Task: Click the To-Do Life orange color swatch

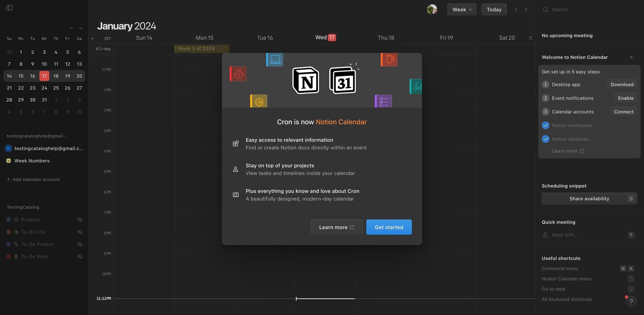Action: 9,232
